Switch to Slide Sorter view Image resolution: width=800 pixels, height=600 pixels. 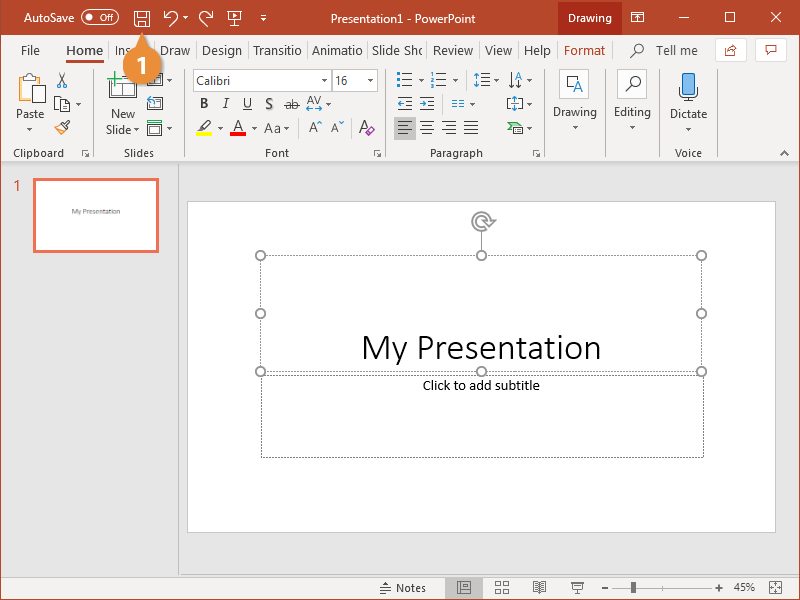(502, 588)
